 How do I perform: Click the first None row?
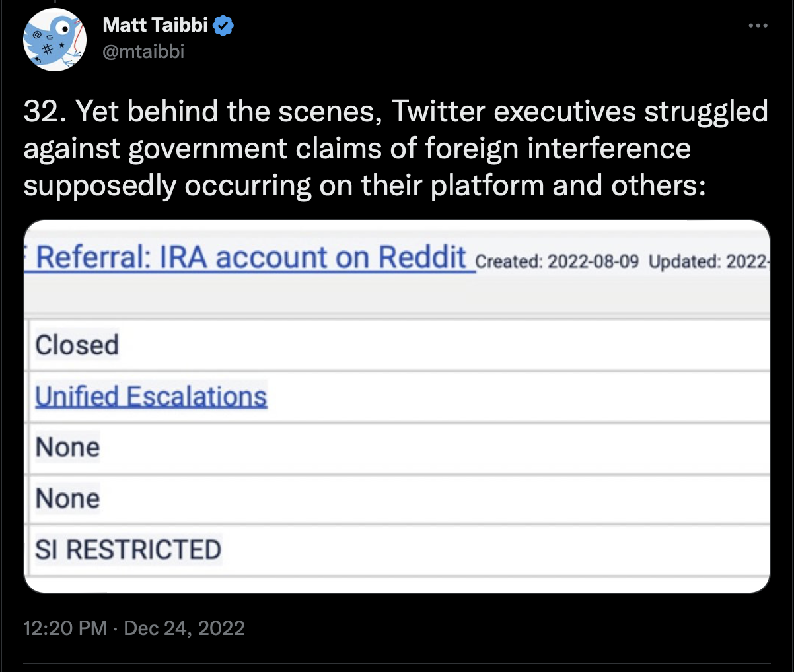tap(398, 448)
